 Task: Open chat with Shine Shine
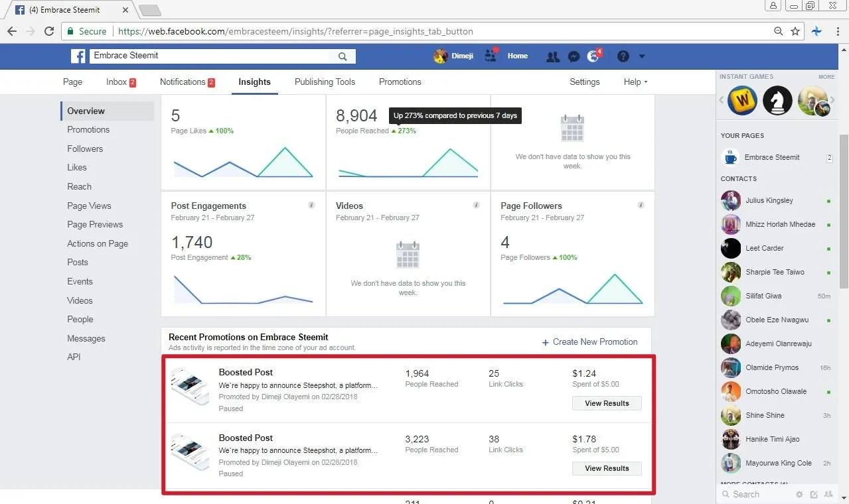777,416
